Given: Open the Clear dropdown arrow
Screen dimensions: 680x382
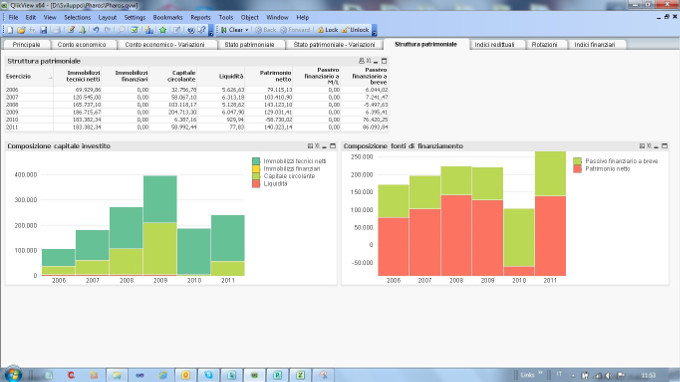Looking at the screenshot, I should (x=247, y=30).
